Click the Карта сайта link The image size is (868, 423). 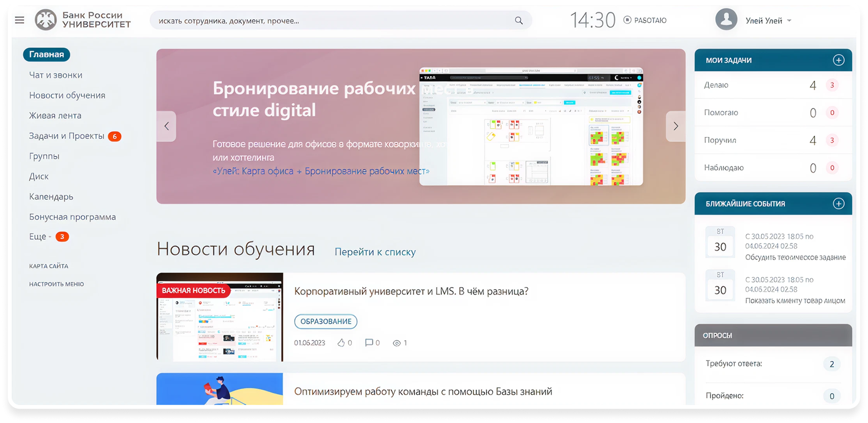(x=48, y=266)
